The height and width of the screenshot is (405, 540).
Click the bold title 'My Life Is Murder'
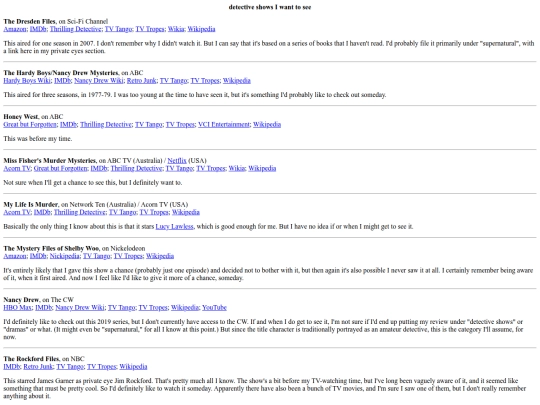[x=31, y=205]
